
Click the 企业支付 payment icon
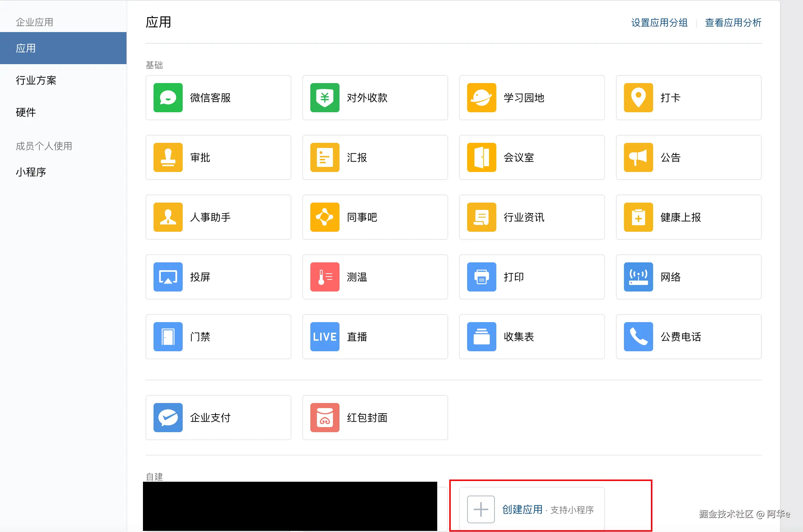pyautogui.click(x=168, y=418)
